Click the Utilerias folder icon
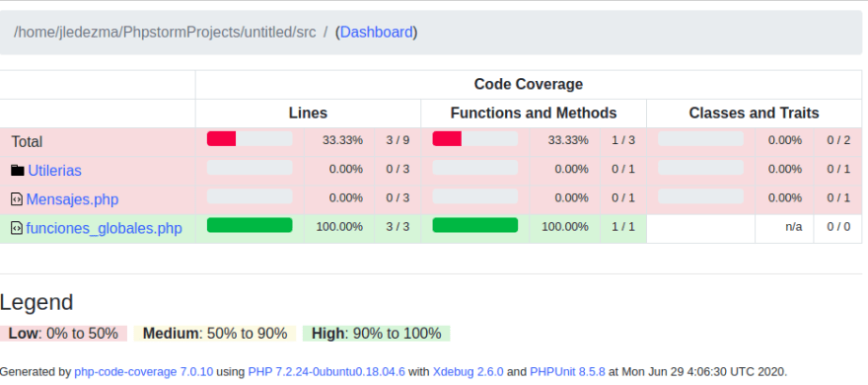The width and height of the screenshot is (868, 385). [x=17, y=170]
